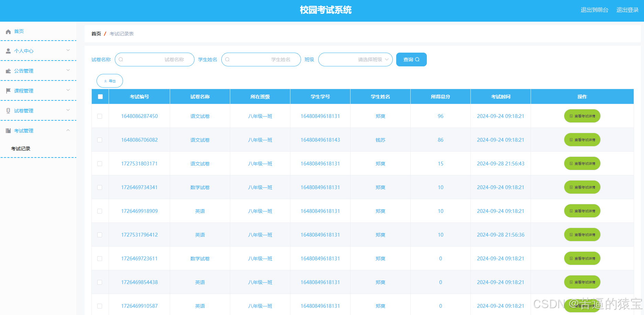Click the 试卷管理 sidebar icon

click(x=8, y=111)
